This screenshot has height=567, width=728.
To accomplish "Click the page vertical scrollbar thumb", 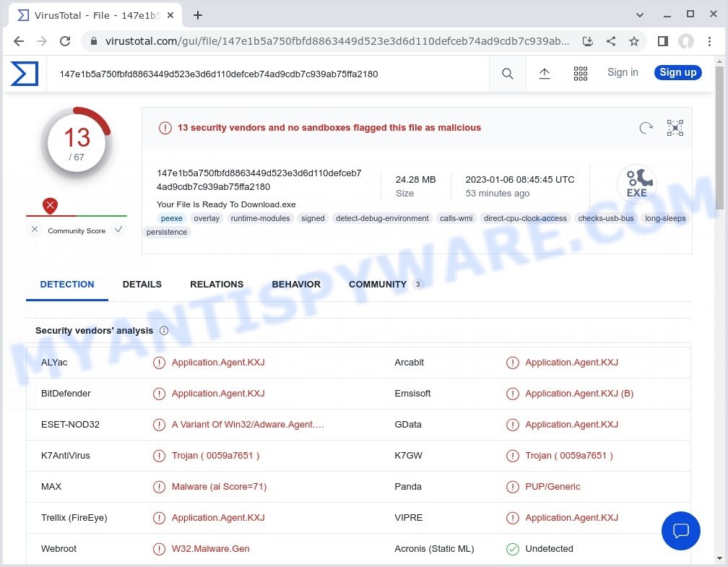I will point(719,138).
